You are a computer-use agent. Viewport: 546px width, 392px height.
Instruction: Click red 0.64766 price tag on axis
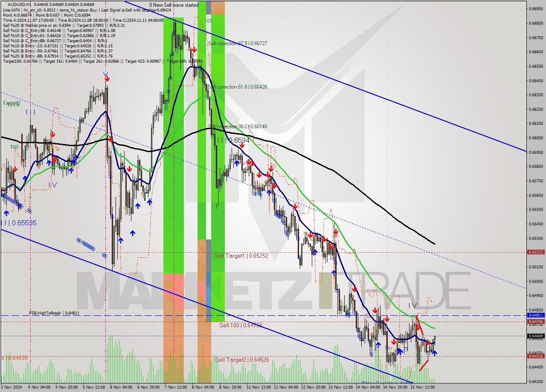point(536,322)
